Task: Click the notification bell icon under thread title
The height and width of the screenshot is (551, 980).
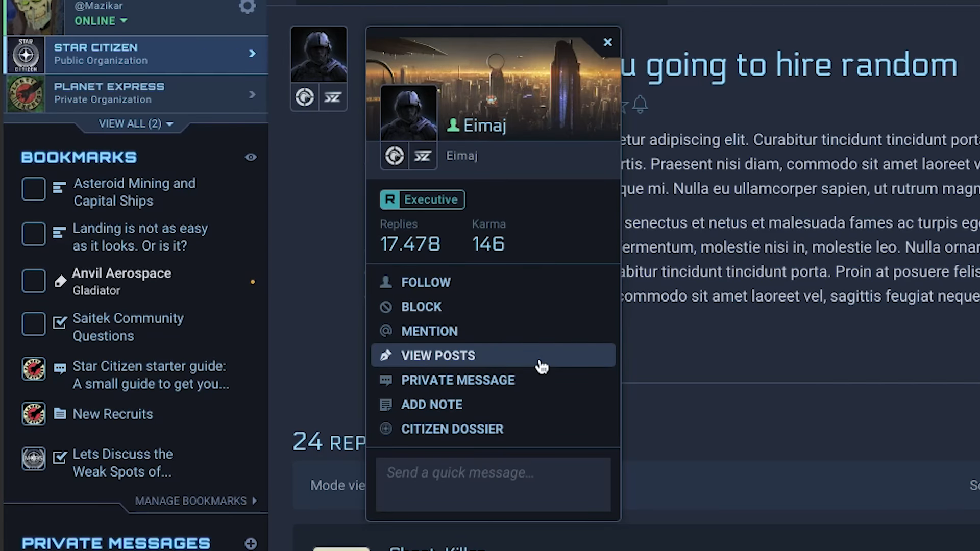Action: (640, 105)
